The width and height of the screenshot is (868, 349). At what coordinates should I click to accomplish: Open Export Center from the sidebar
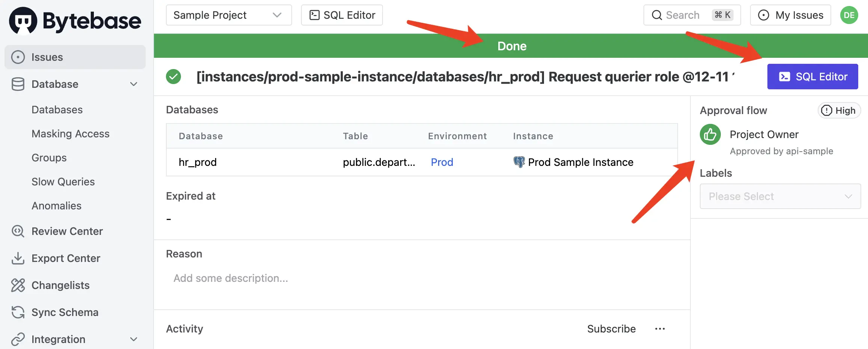66,258
